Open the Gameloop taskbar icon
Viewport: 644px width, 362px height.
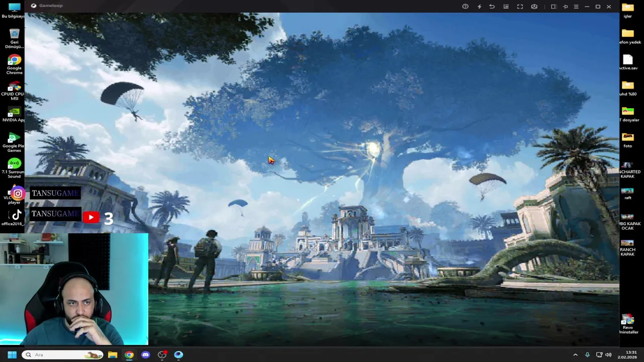[x=179, y=354]
